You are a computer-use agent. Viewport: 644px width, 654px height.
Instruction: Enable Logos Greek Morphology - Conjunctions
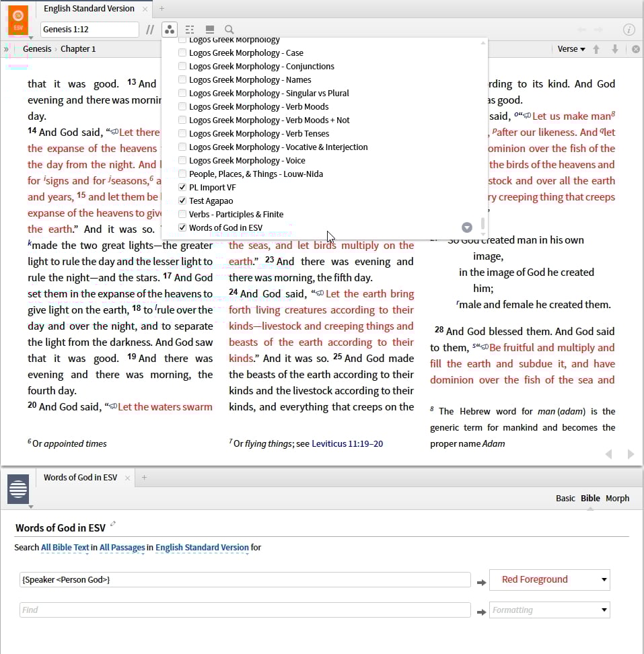(182, 66)
